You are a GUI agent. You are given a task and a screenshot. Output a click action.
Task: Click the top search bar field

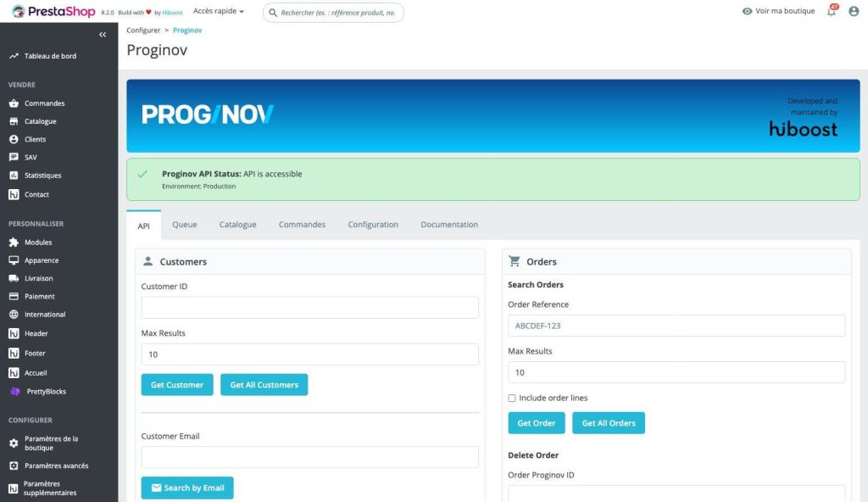333,12
